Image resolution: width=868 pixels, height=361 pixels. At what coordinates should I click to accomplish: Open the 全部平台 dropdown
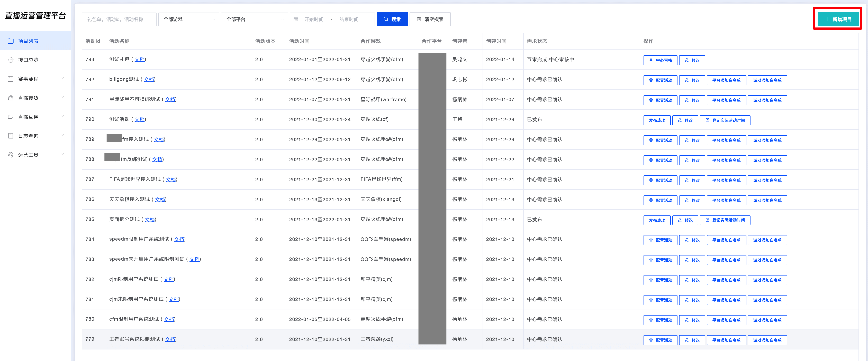tap(254, 19)
